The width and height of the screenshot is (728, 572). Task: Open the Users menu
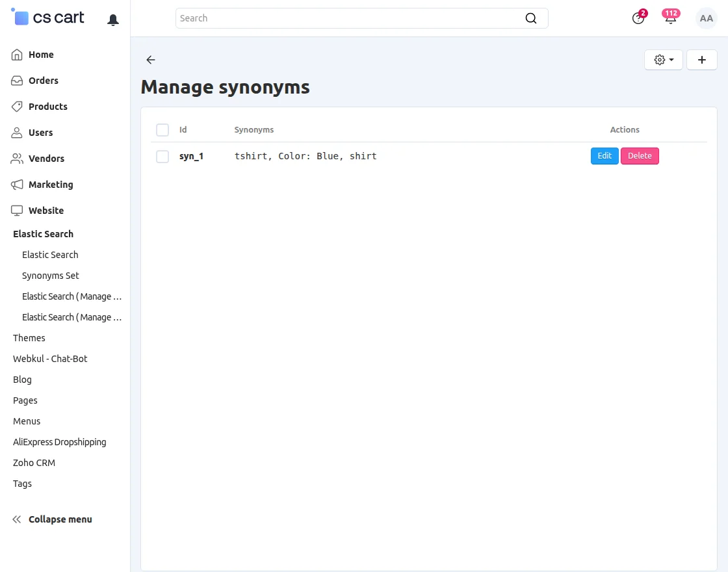40,133
